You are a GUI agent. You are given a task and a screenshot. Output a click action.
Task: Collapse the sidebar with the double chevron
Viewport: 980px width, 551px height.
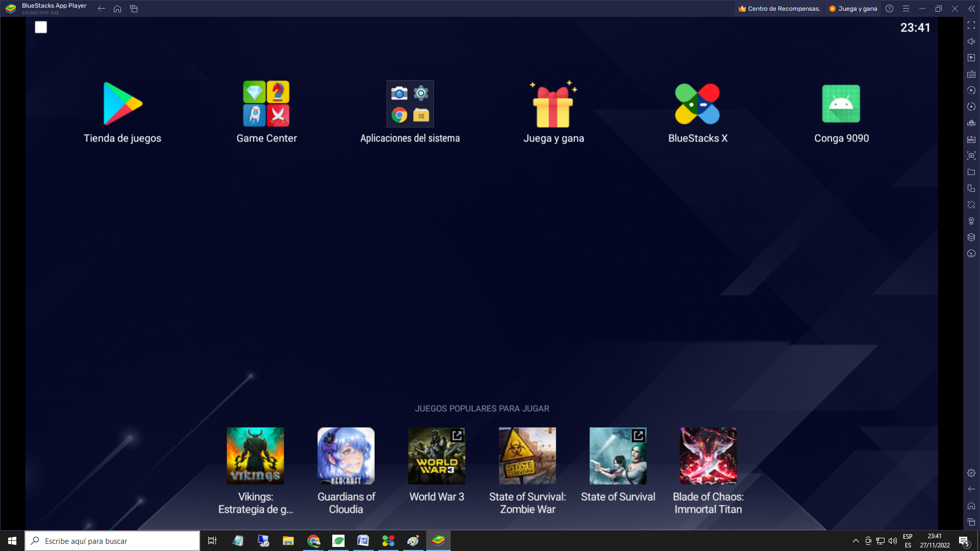(971, 9)
